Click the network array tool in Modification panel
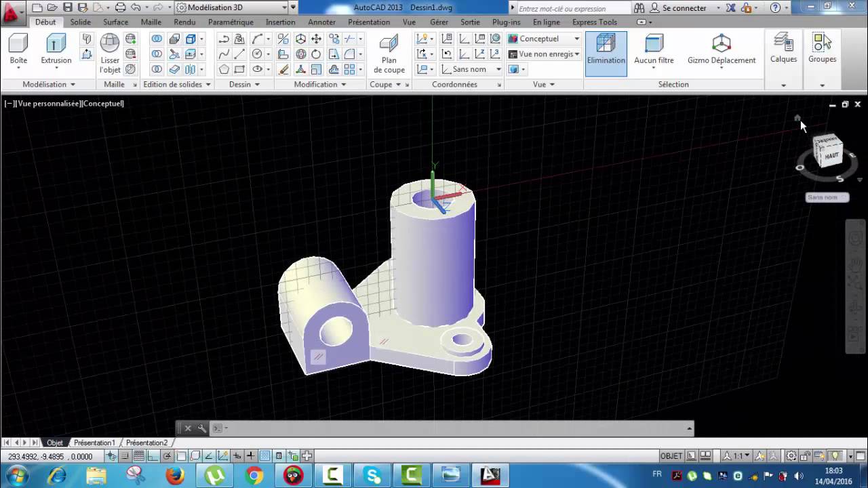 pos(350,69)
